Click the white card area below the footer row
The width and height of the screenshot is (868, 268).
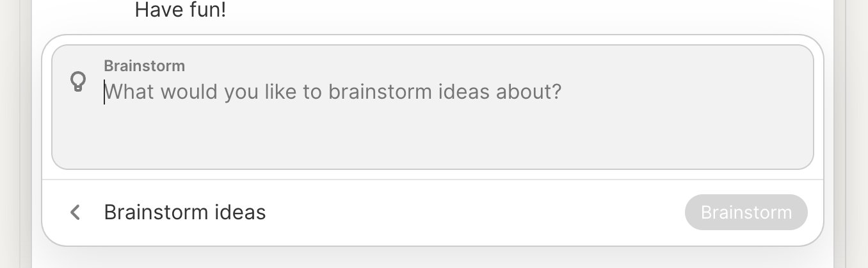(432, 239)
